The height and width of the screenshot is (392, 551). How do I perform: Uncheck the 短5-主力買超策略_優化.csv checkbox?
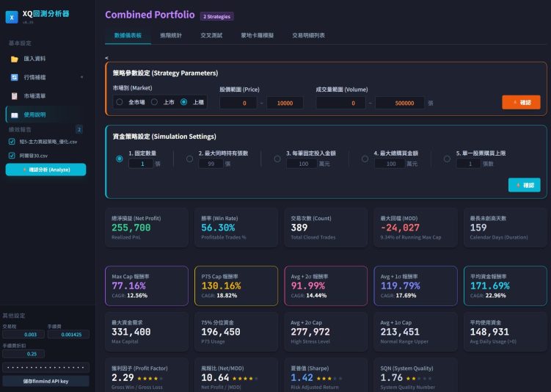(x=11, y=142)
